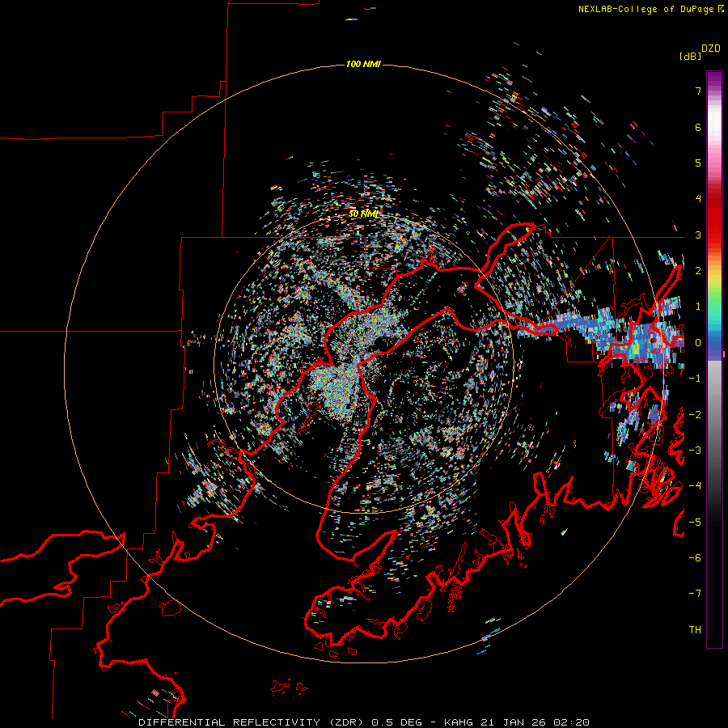Click the -7 value on the color scale
728x728 pixels.
695,594
